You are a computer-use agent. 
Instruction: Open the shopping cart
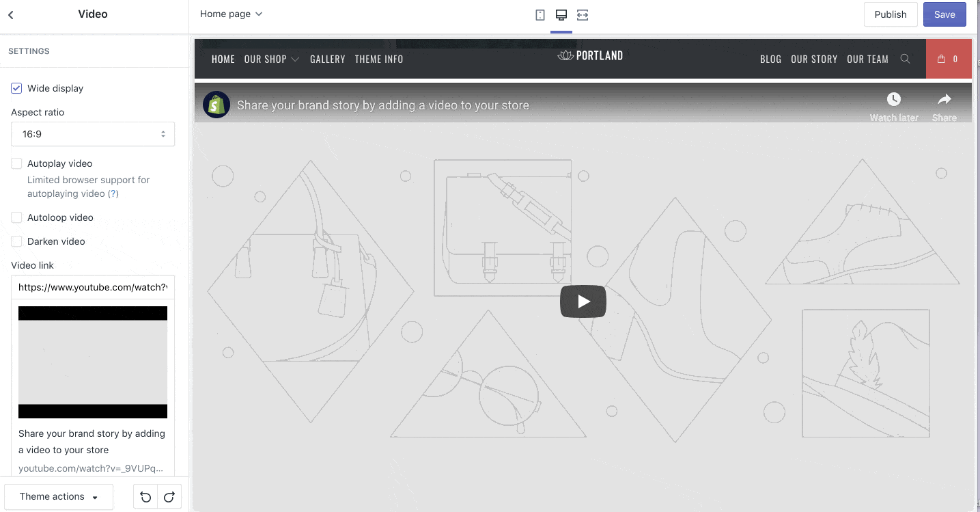pos(949,59)
